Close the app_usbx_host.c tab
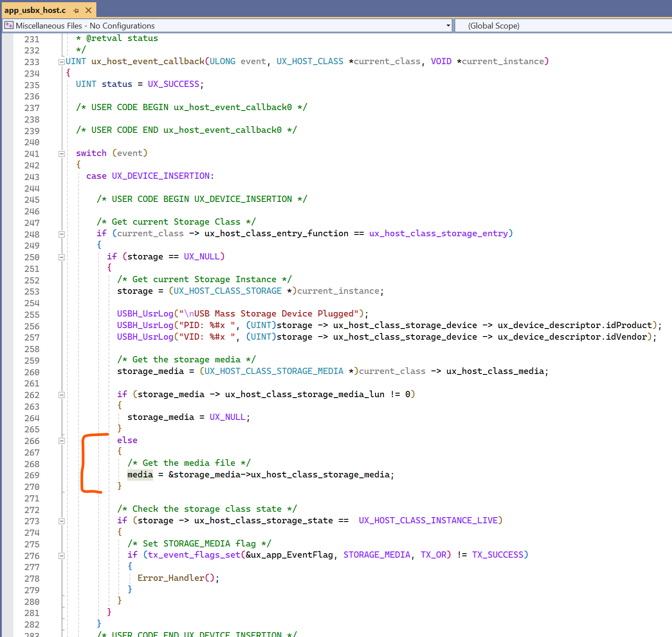This screenshot has width=672, height=637. click(x=88, y=10)
